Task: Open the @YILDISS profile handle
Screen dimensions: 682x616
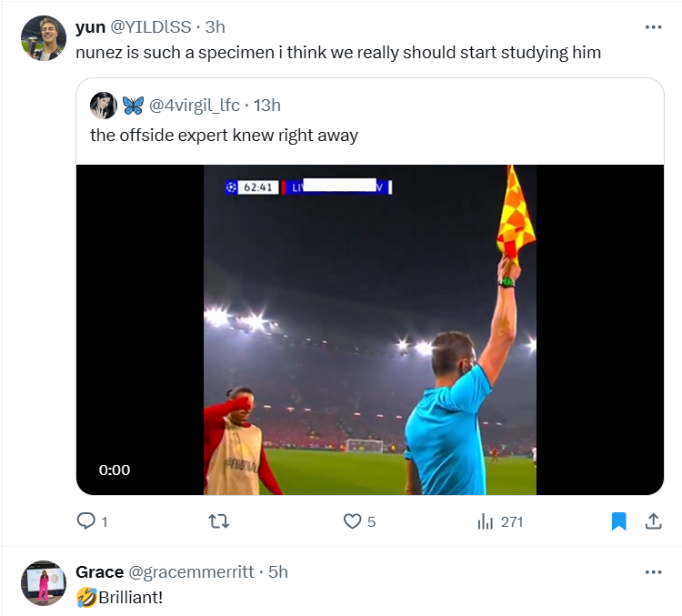Action: (150, 27)
